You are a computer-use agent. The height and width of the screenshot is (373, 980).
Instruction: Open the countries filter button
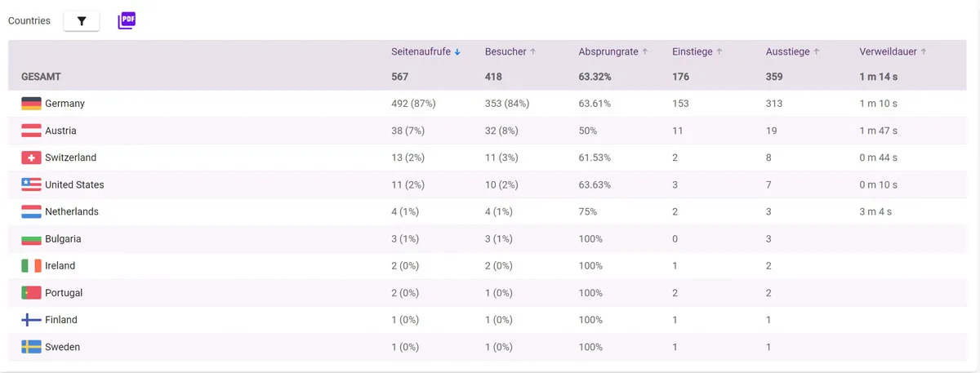(x=82, y=21)
